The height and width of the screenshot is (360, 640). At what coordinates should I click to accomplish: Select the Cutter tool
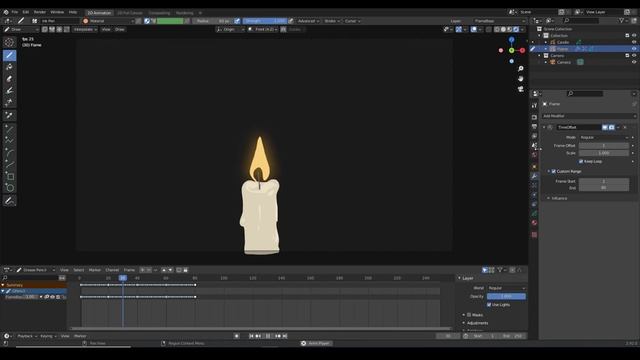pyautogui.click(x=9, y=102)
